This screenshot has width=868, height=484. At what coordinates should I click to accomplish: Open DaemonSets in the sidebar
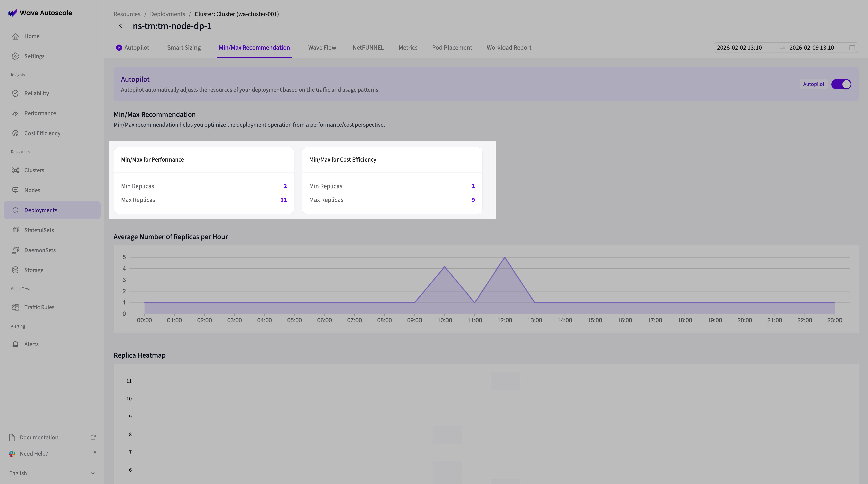[52, 250]
